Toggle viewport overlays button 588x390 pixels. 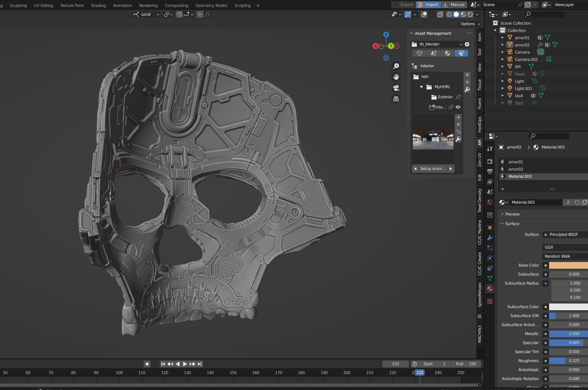[x=424, y=15]
